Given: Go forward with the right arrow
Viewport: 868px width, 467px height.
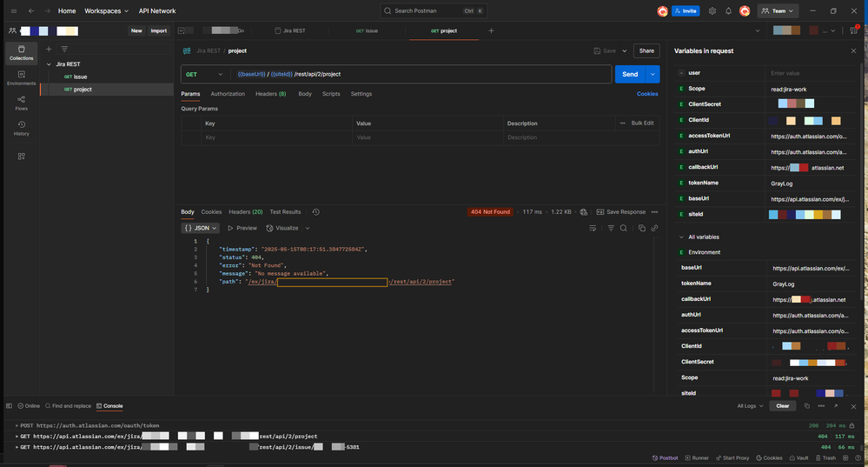Looking at the screenshot, I should [x=48, y=11].
